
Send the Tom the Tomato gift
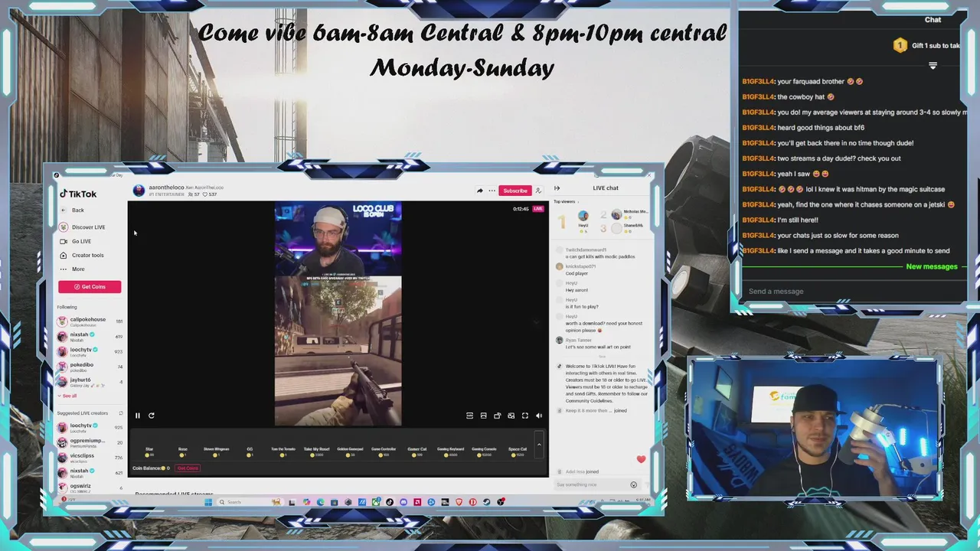pyautogui.click(x=283, y=452)
